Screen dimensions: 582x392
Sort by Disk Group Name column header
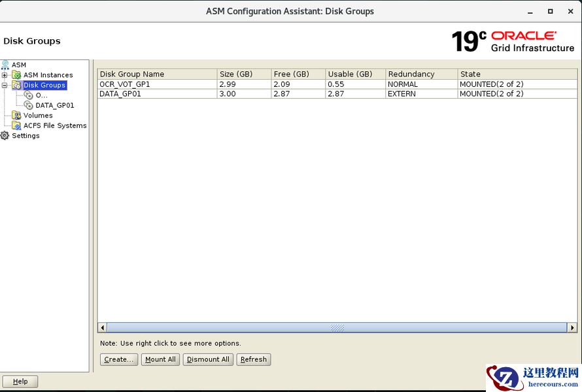(157, 74)
